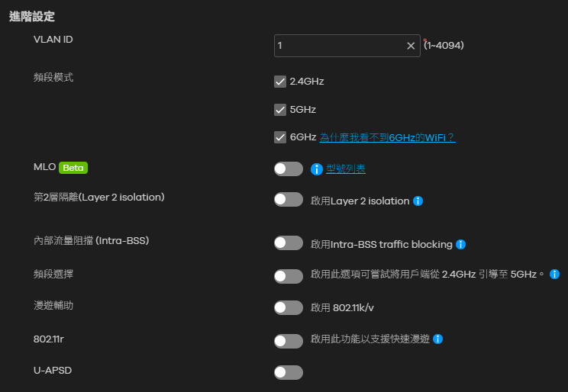Screen dimensions: 568x392
Task: Show Layer 2 isolation info tooltip icon
Action: tap(418, 201)
